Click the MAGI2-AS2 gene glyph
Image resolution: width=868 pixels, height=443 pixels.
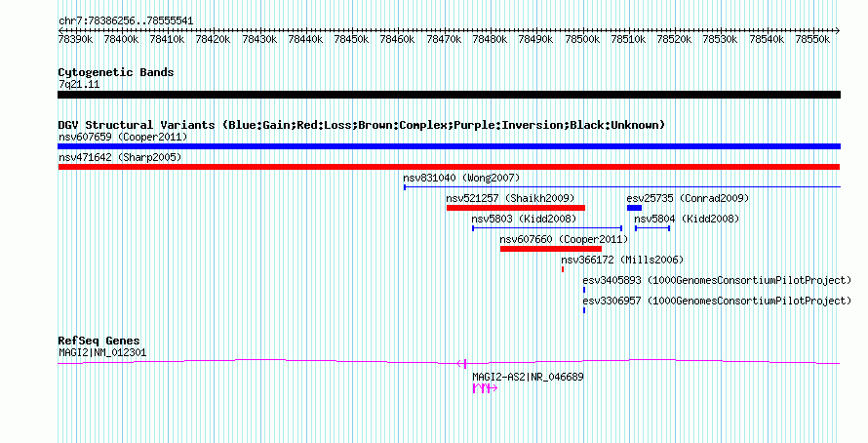(x=485, y=388)
